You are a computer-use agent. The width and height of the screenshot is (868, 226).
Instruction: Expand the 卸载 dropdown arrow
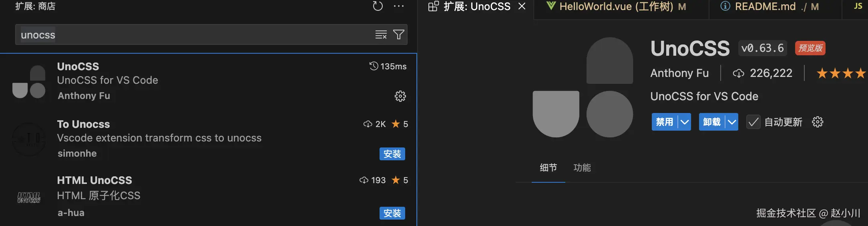(x=732, y=122)
